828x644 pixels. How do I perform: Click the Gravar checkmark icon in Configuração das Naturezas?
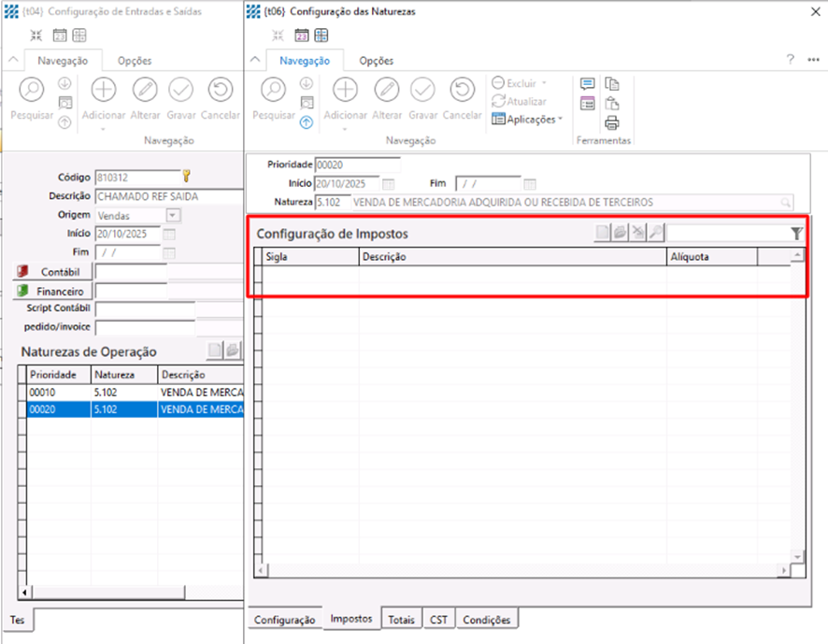coord(422,91)
